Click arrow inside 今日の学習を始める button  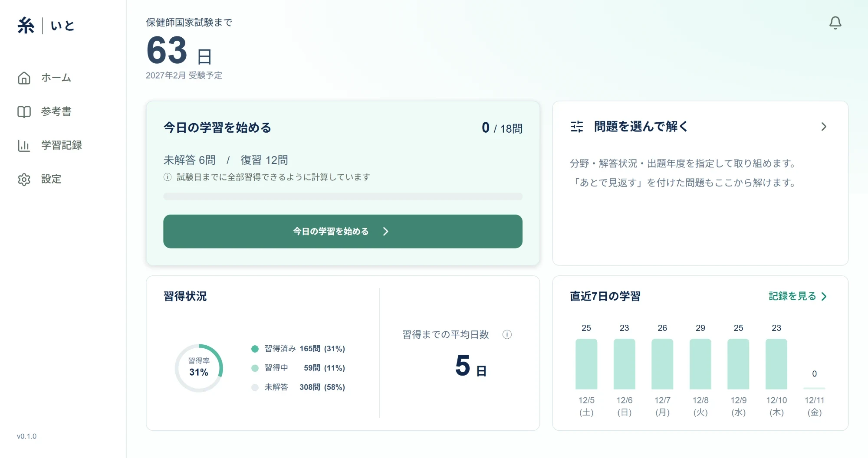[385, 232]
